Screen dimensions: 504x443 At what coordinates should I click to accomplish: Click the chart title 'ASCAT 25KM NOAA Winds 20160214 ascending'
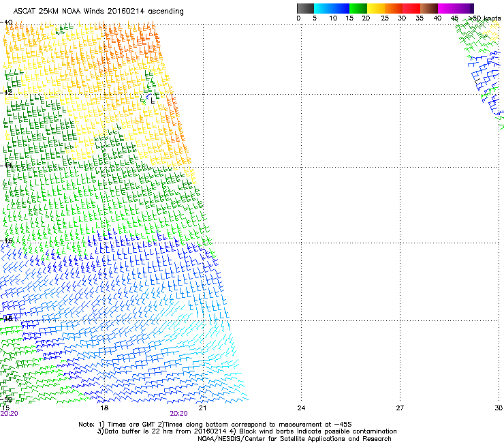coord(98,12)
